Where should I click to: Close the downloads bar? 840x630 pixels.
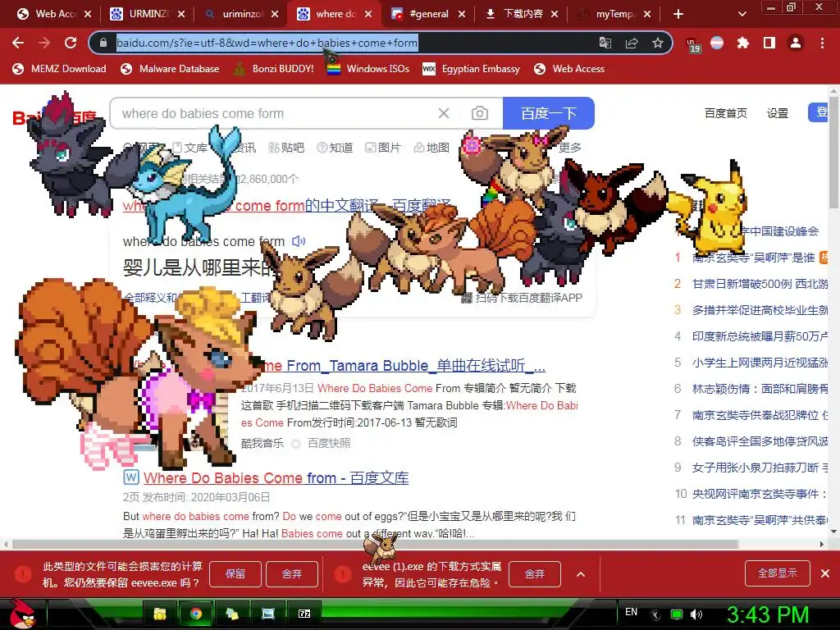coord(825,573)
